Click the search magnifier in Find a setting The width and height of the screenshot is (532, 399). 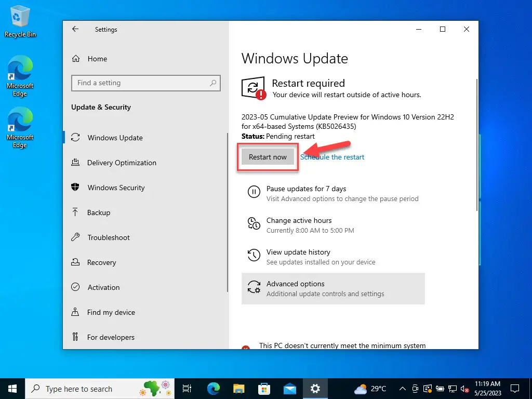(x=212, y=83)
